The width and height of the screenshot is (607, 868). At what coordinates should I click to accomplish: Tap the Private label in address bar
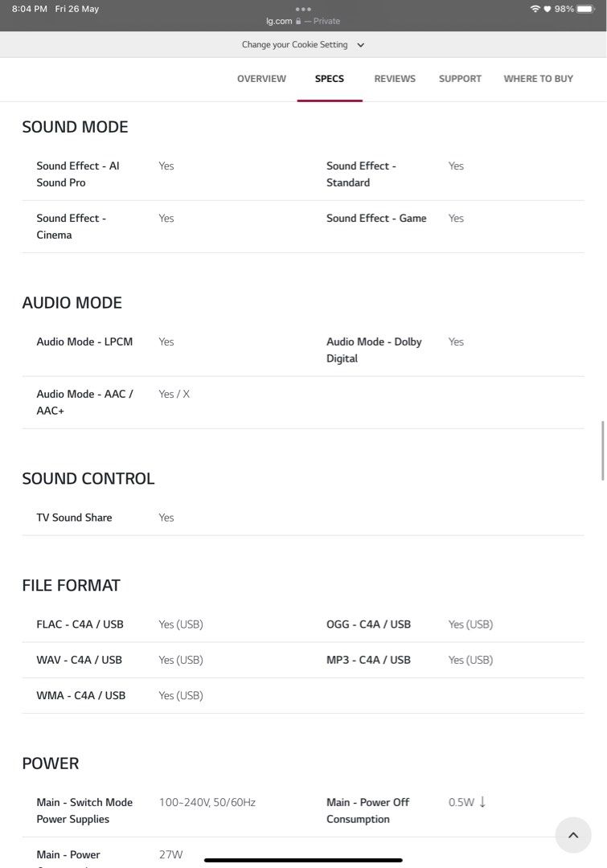click(326, 22)
